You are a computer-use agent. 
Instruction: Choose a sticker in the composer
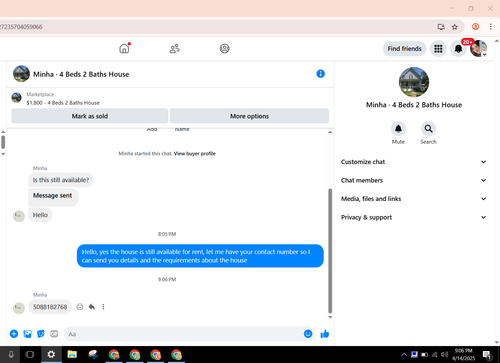(41, 334)
